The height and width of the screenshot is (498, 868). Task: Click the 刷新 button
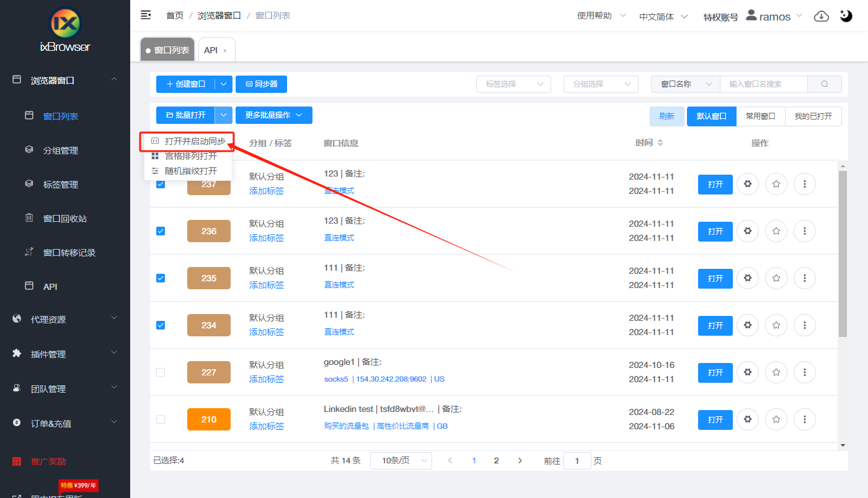667,116
